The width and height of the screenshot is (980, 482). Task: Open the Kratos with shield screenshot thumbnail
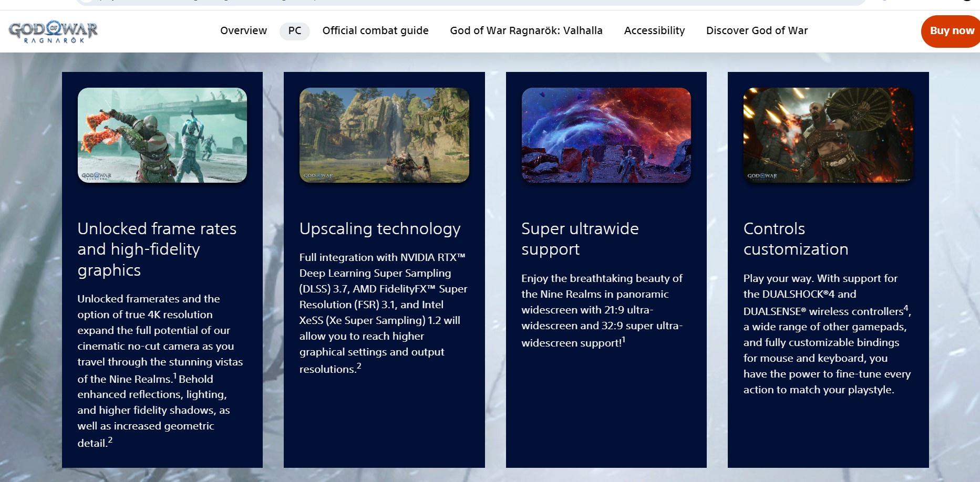(x=828, y=135)
